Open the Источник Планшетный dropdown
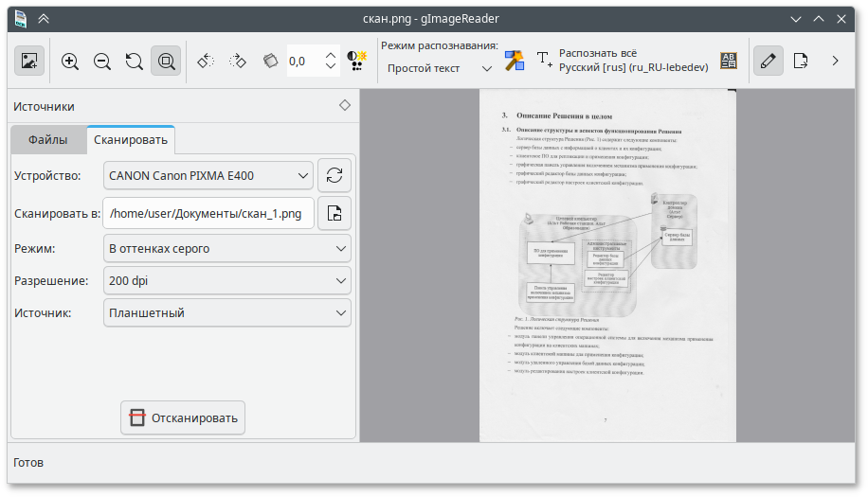 (227, 313)
